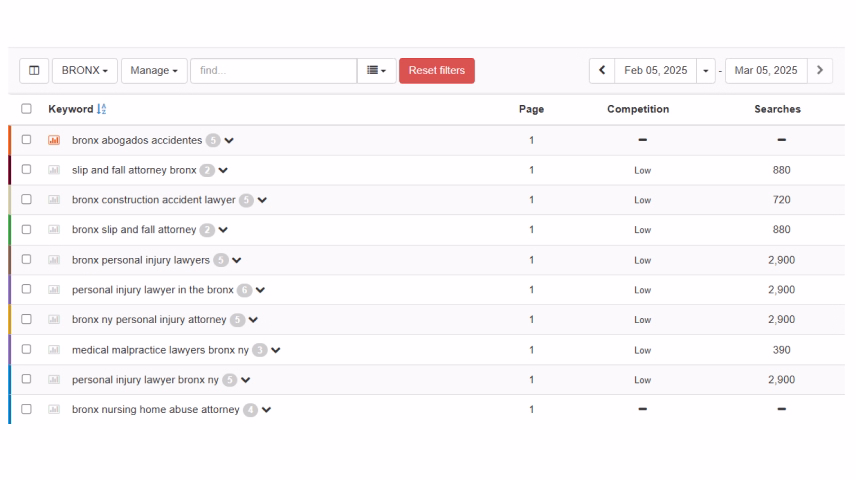This screenshot has width=856, height=480.
Task: Expand medical malpractice lawyers bronx ny chevron
Action: pos(276,350)
